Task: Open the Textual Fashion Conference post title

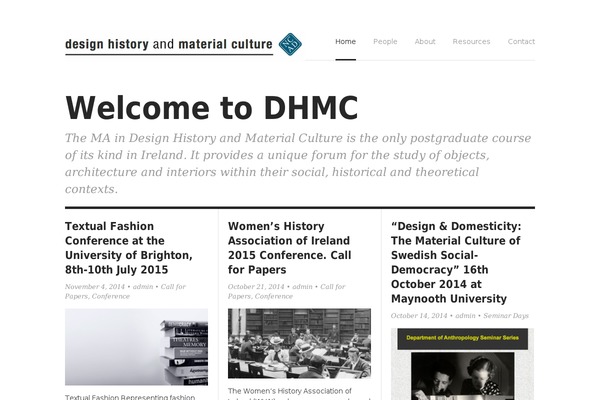Action: (129, 248)
